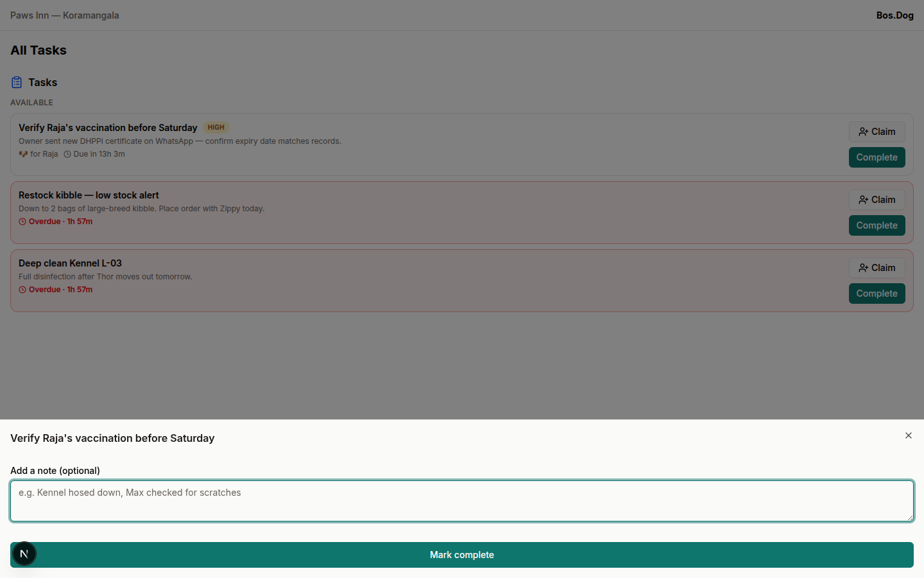Image resolution: width=924 pixels, height=578 pixels.
Task: Click the overdue clock icon on the kibble task
Action: pos(22,221)
